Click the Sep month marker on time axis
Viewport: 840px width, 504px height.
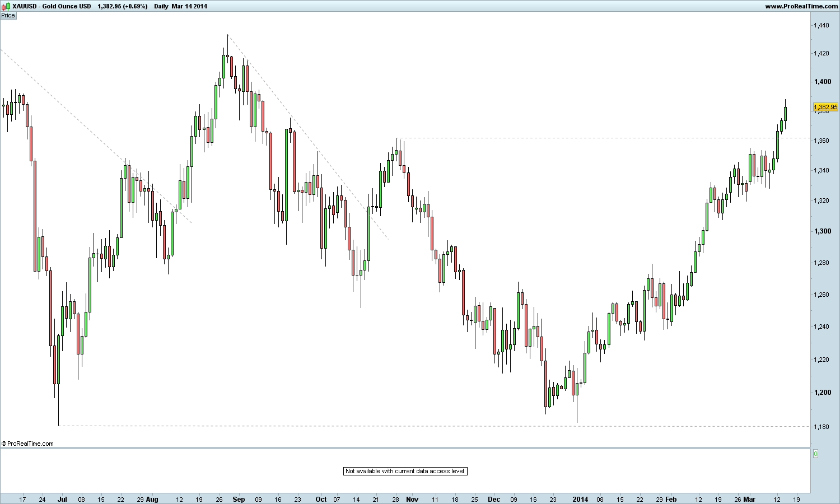239,499
